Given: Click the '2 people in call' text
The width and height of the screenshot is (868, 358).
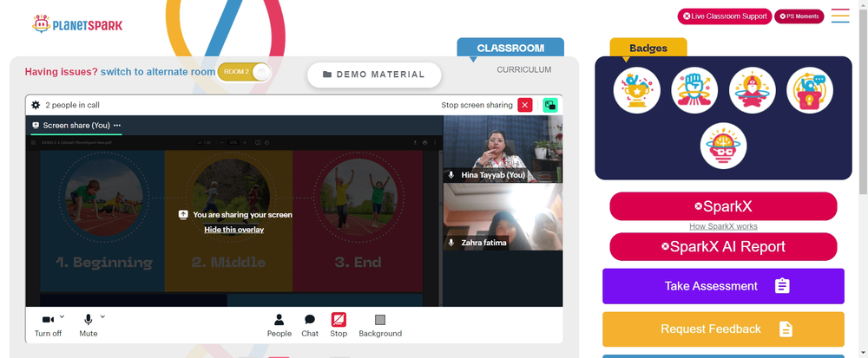Looking at the screenshot, I should tap(73, 105).
